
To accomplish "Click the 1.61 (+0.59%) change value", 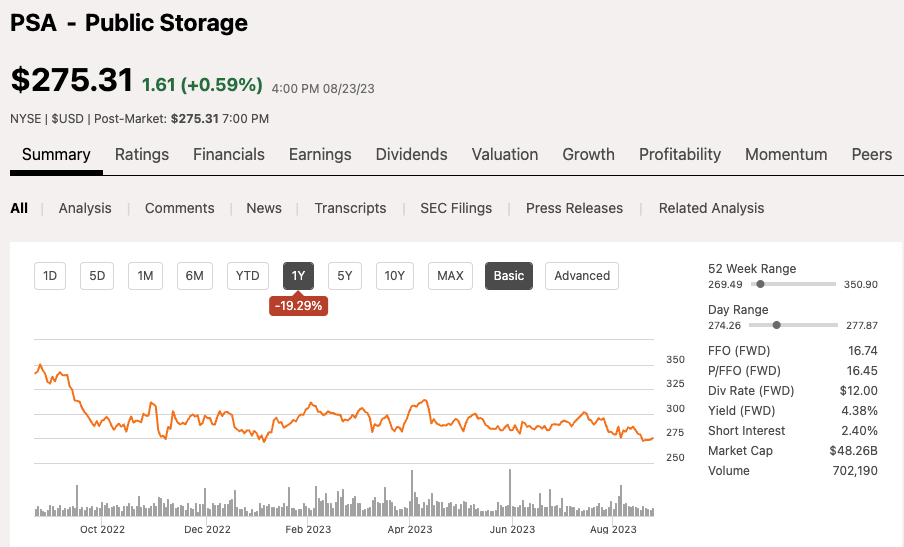I will point(202,84).
